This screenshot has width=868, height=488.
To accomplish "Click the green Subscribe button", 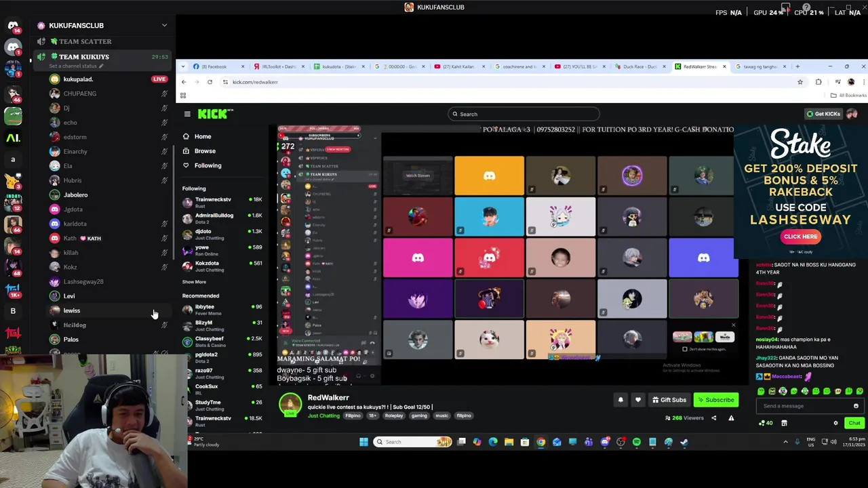I will click(x=716, y=400).
